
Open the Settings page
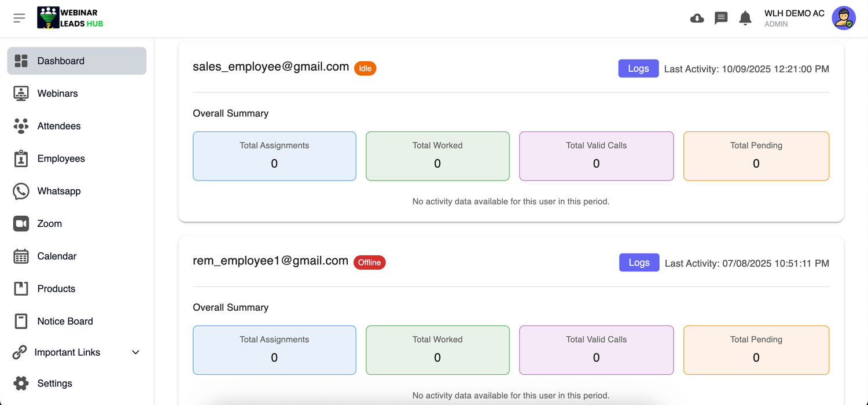pos(54,383)
